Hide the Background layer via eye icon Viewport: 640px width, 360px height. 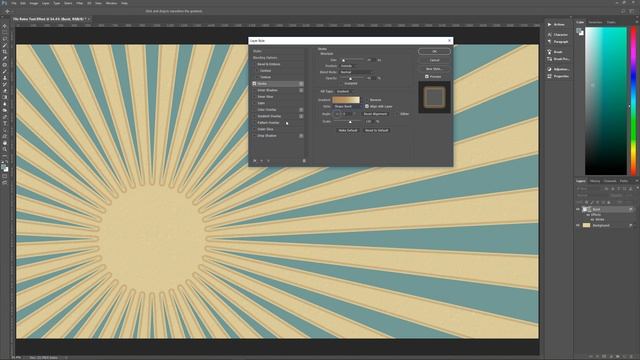pos(578,225)
